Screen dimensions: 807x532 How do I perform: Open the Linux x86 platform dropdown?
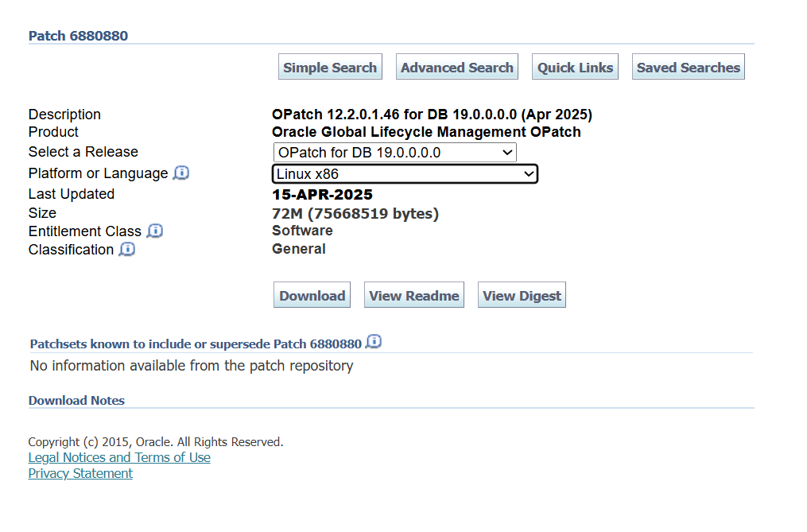click(x=405, y=174)
